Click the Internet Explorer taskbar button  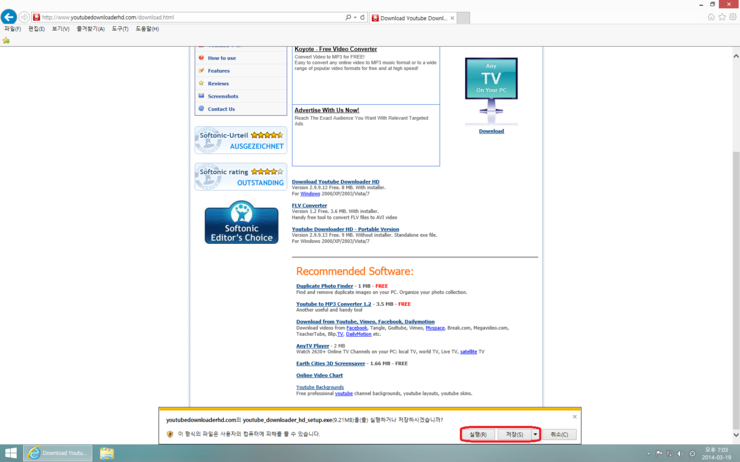[58, 453]
